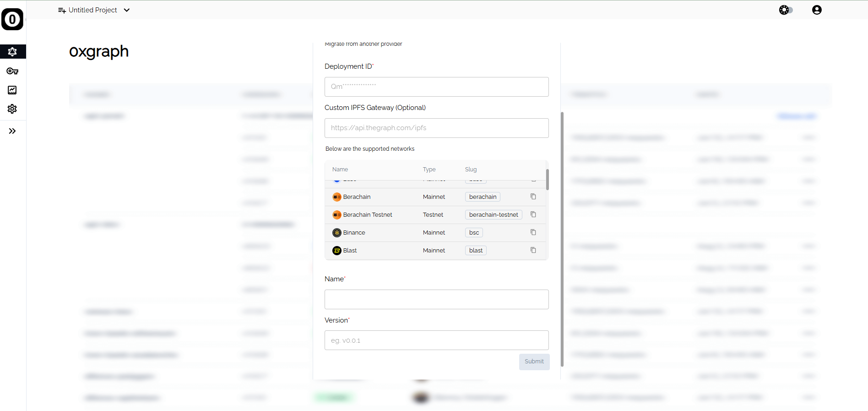Copy the bsc slug

(533, 232)
